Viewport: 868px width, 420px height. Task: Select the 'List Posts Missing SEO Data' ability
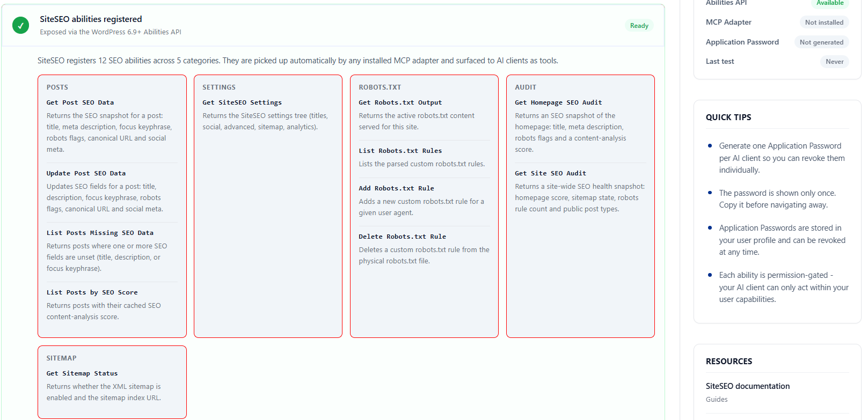[x=100, y=233]
